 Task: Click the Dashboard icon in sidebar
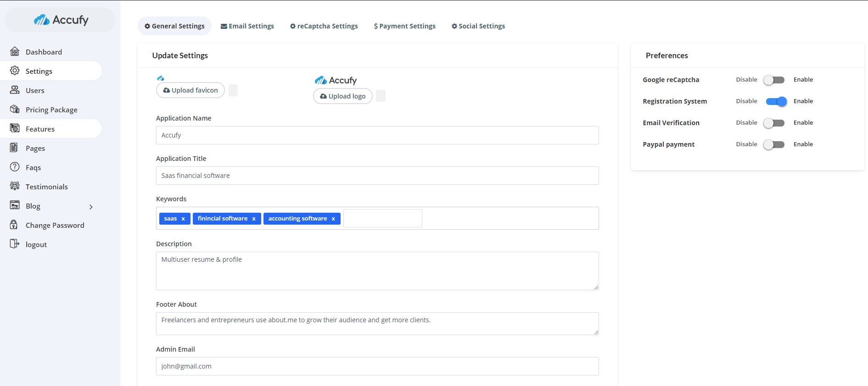click(15, 51)
